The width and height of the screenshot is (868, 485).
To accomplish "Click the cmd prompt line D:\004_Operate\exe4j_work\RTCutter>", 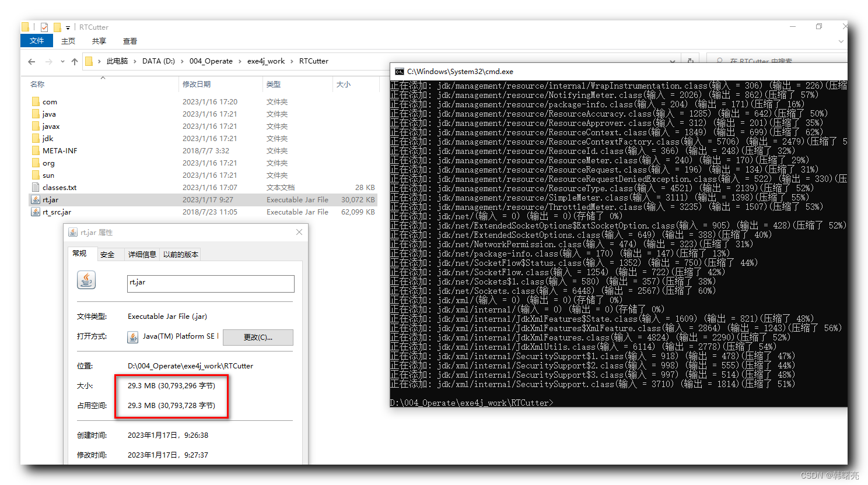I will click(471, 403).
